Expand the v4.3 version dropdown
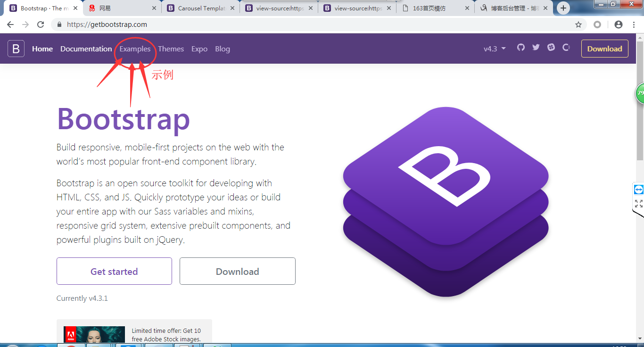 pos(495,49)
